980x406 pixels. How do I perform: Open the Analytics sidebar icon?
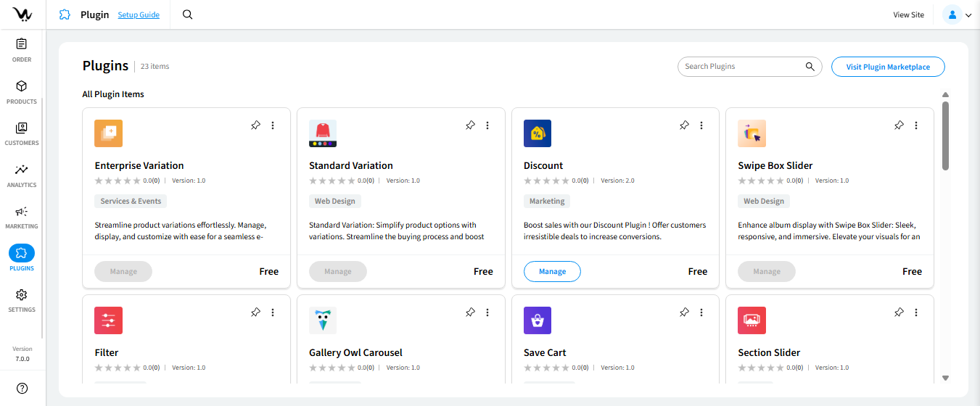click(x=22, y=175)
